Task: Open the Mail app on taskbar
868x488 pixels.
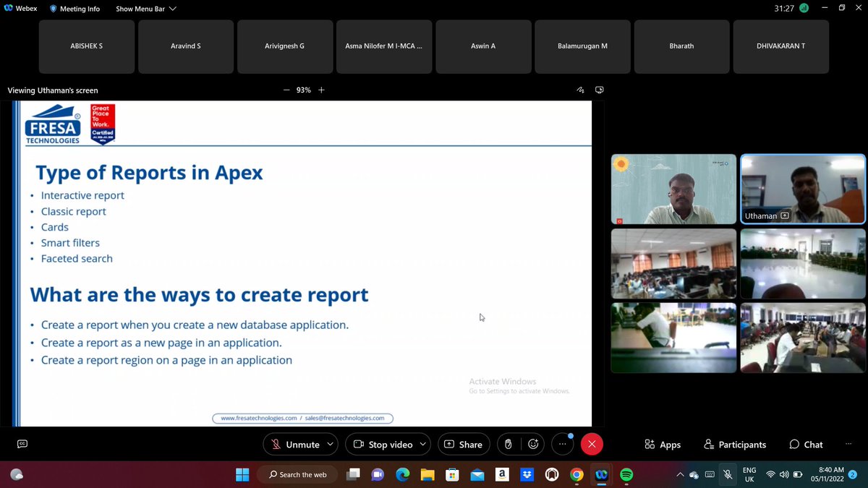Action: [x=477, y=474]
